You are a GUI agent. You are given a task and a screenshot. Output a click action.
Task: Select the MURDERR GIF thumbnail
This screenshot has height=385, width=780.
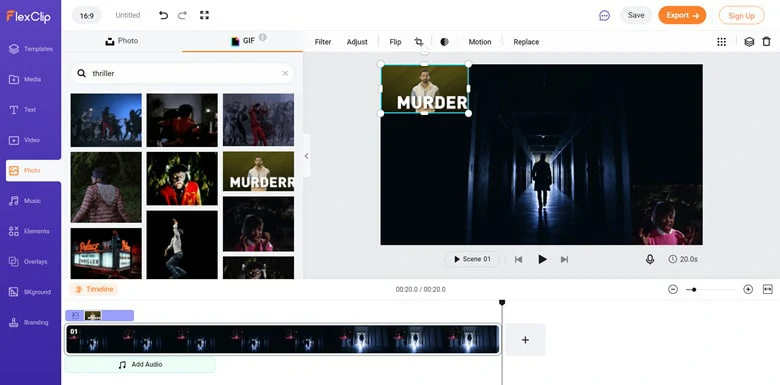(x=258, y=172)
